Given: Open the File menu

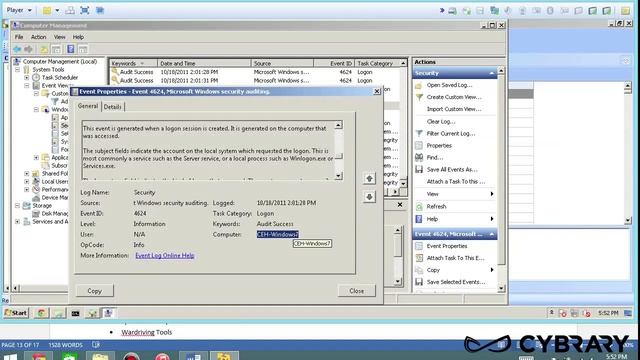Looking at the screenshot, I should pyautogui.click(x=19, y=37).
